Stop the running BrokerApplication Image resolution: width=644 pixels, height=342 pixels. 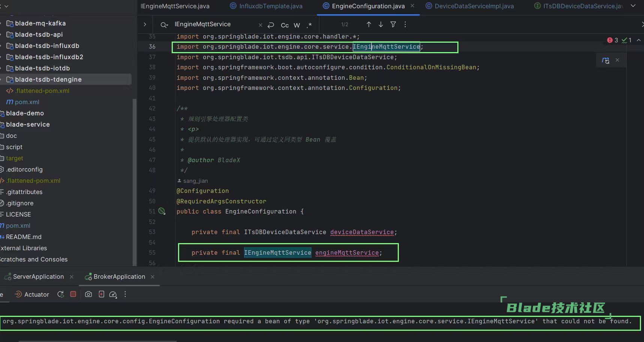pos(73,294)
